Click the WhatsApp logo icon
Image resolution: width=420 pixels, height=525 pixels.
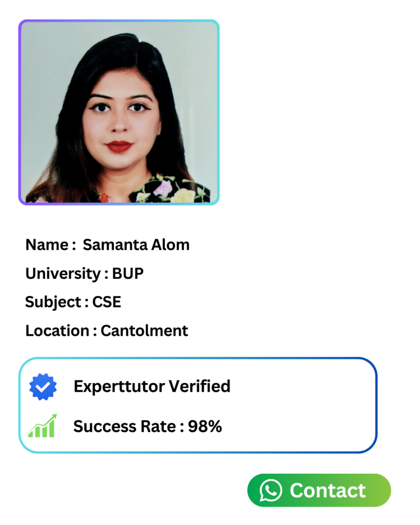(x=271, y=491)
